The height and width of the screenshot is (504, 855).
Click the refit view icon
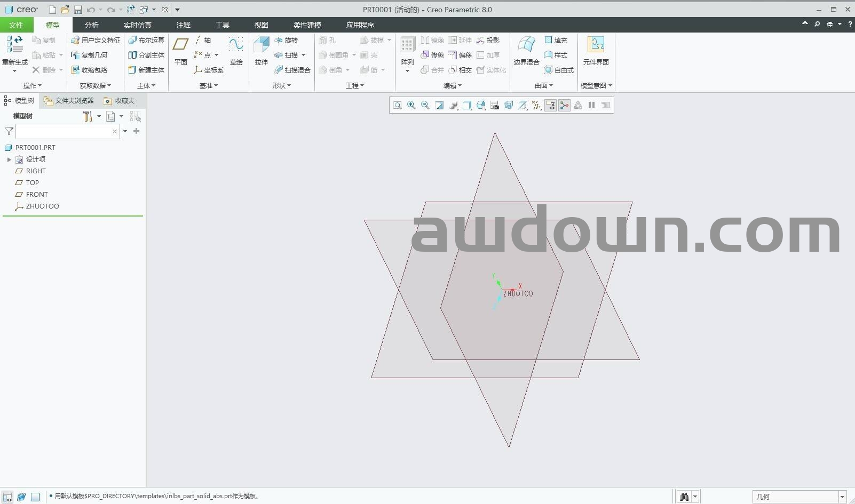398,105
